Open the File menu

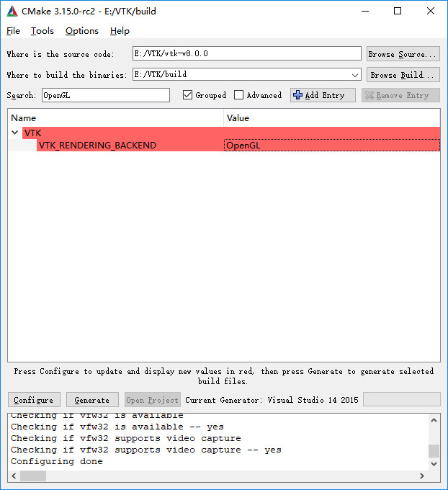(x=13, y=31)
